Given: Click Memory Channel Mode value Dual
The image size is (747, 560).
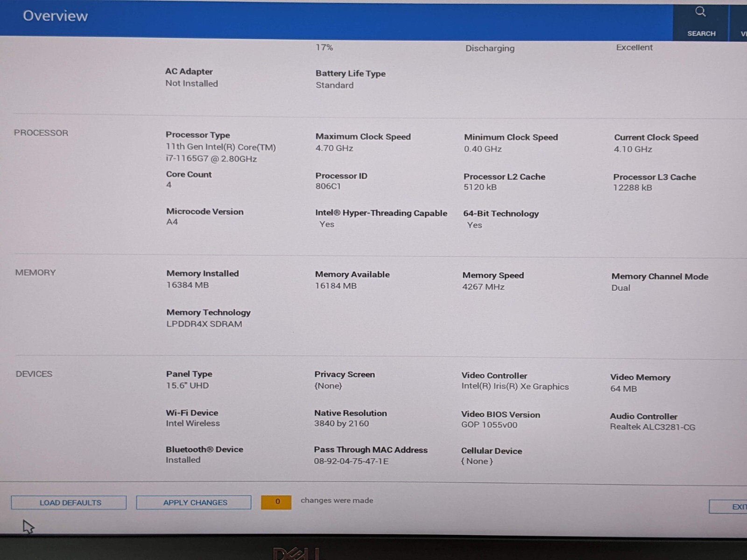Looking at the screenshot, I should (621, 288).
